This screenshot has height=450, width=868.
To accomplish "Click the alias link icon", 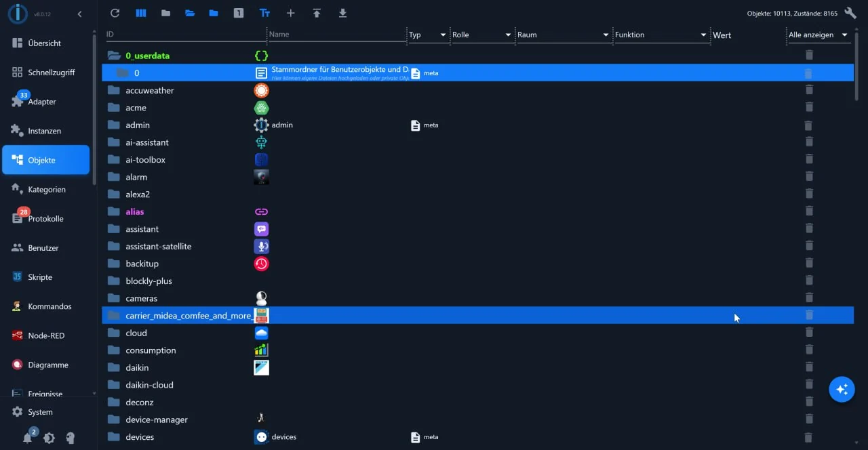I will (x=261, y=211).
